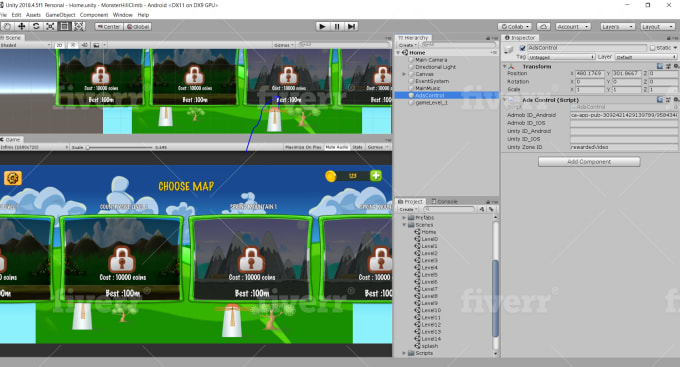Select Main Camera in Hierarchy

[431, 60]
